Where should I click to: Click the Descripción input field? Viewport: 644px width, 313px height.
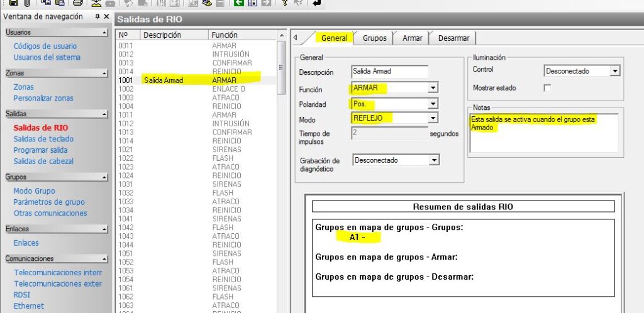click(390, 72)
